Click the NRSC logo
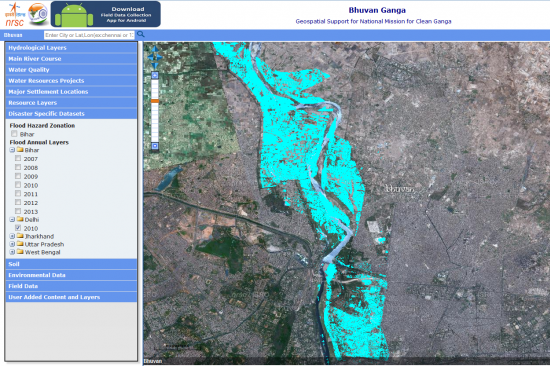The height and width of the screenshot is (366, 550). 15,14
